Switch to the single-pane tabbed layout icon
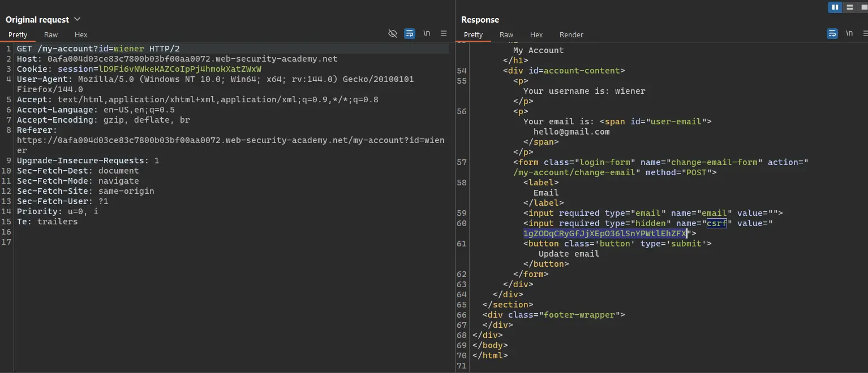The image size is (868, 373). coord(863,7)
